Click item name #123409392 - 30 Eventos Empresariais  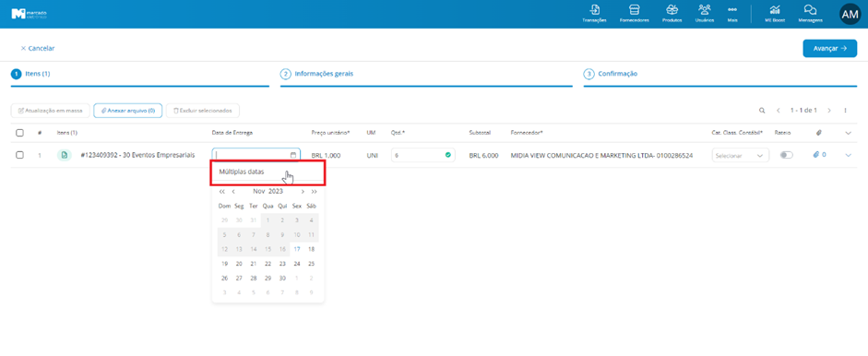tap(137, 155)
